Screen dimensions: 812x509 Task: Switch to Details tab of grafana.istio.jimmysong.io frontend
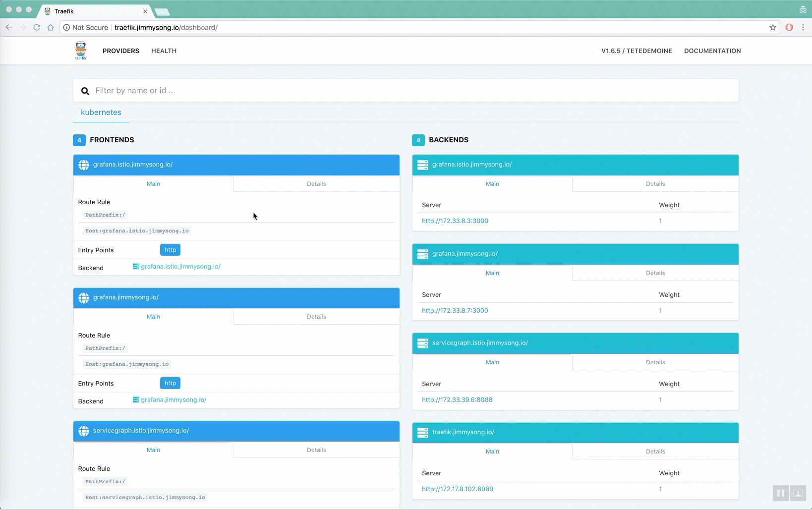point(316,184)
